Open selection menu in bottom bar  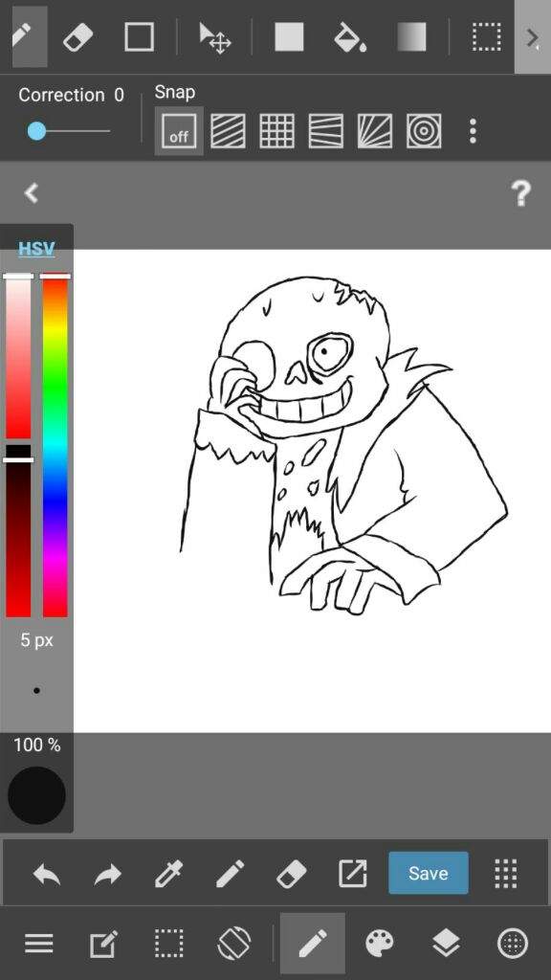pyautogui.click(x=168, y=944)
